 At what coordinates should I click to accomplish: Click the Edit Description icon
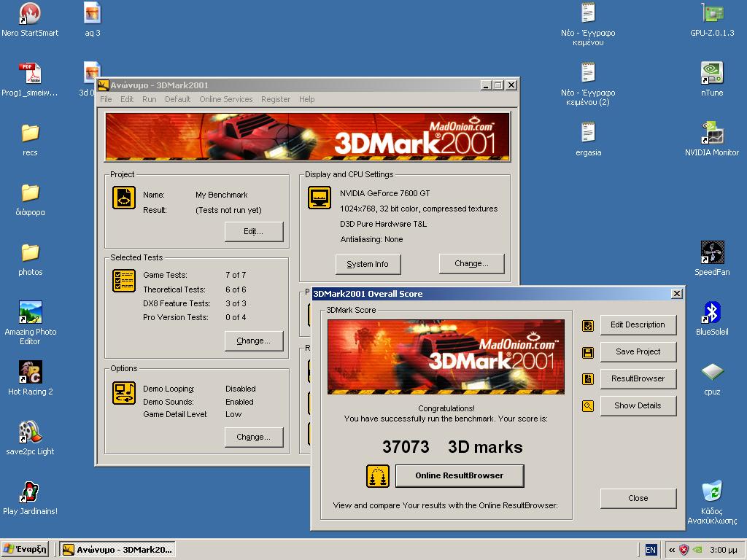pyautogui.click(x=588, y=326)
